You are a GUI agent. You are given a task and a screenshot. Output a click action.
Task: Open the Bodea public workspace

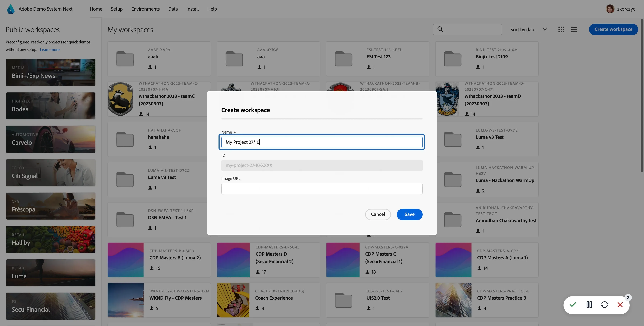pyautogui.click(x=51, y=106)
